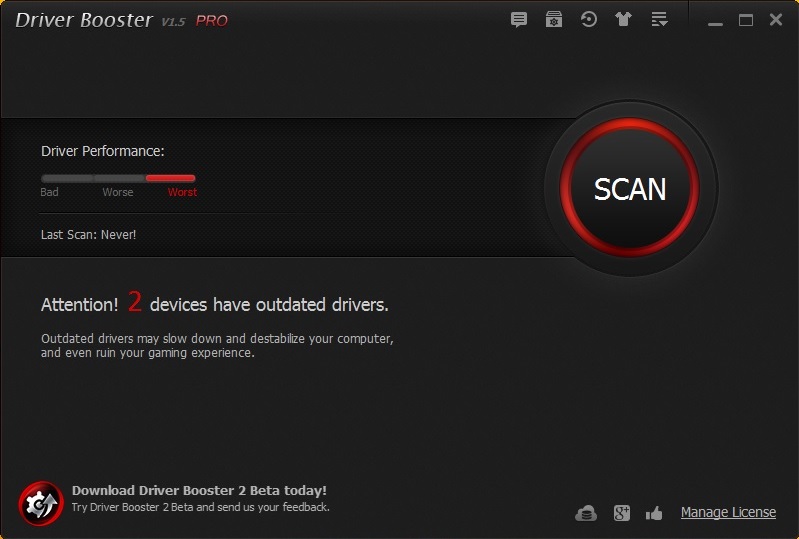Viewport: 799px width, 539px height.
Task: Open the Manage License link
Action: pos(728,512)
